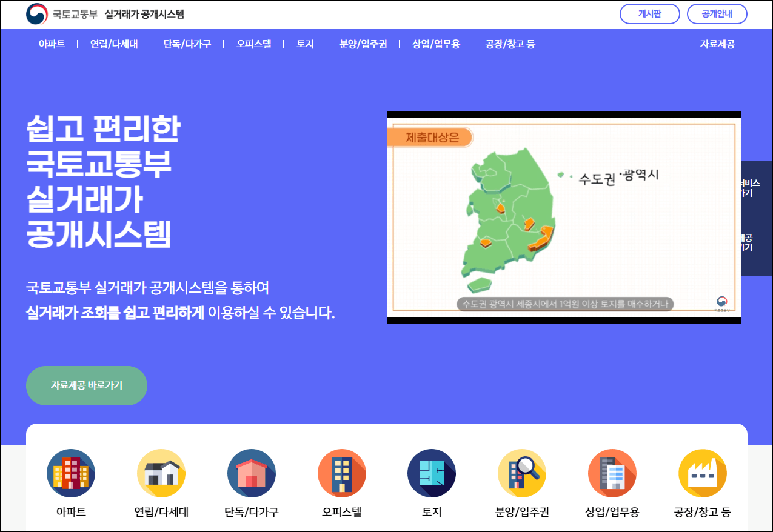This screenshot has width=773, height=532.
Task: Go to 아파트 in top navigation
Action: [x=52, y=44]
